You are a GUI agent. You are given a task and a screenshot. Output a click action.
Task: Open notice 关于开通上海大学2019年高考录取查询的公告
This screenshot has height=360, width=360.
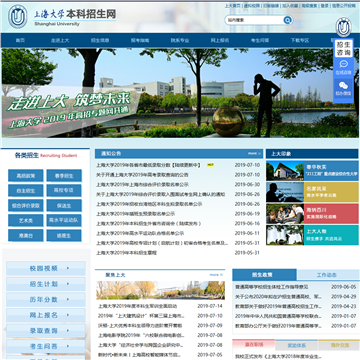pos(142,175)
